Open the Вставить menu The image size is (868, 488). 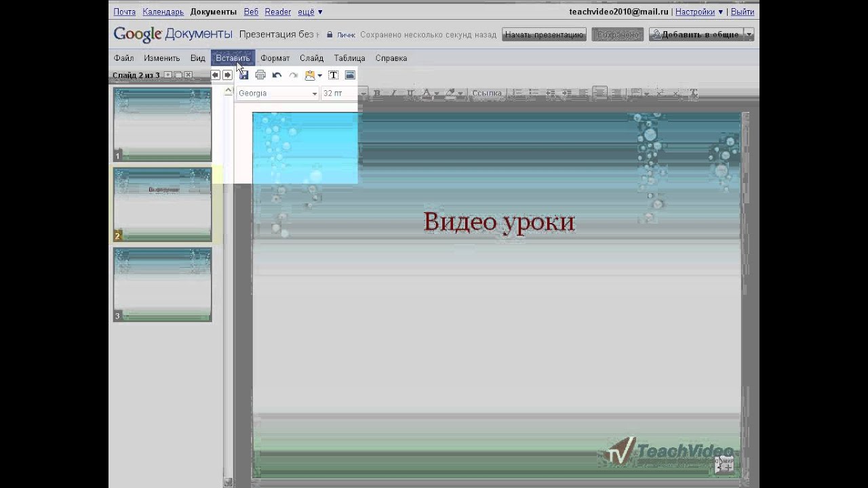(x=233, y=58)
